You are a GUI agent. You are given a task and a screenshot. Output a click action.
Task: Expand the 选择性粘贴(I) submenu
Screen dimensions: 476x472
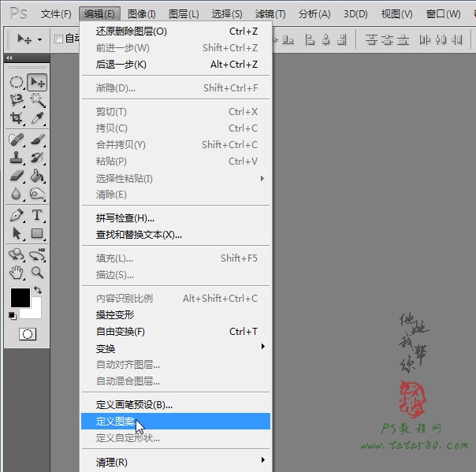click(x=176, y=179)
